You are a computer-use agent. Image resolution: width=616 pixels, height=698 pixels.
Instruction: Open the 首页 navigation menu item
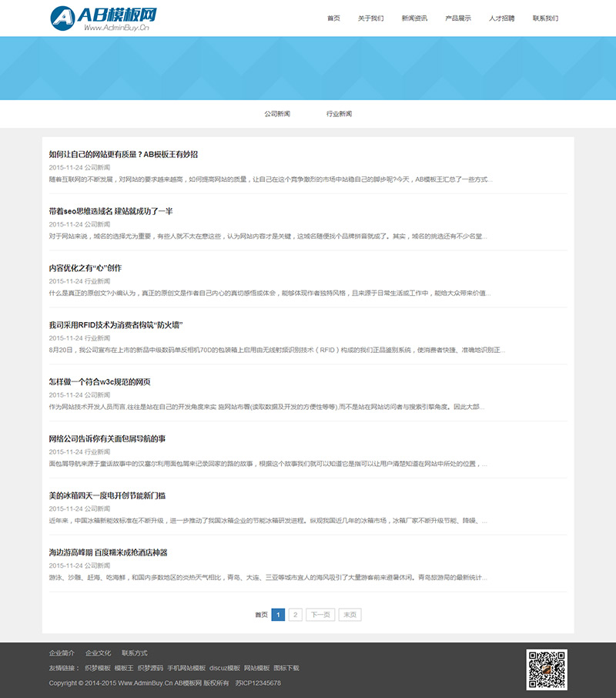click(x=333, y=18)
